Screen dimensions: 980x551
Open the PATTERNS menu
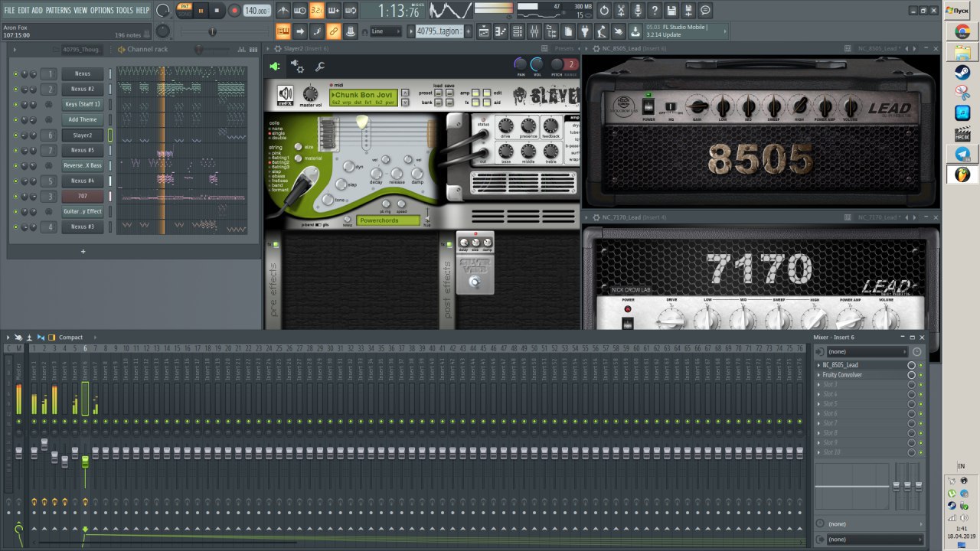pyautogui.click(x=58, y=10)
